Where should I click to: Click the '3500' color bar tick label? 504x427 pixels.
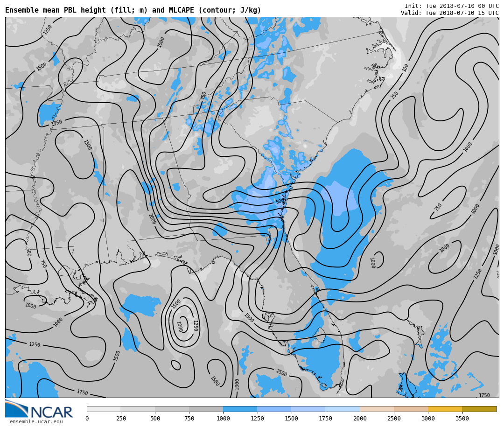click(462, 418)
